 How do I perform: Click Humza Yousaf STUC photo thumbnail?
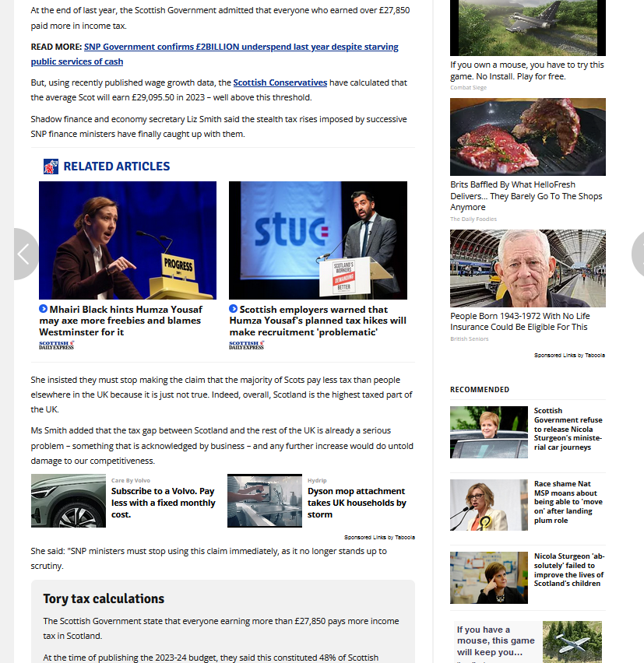pyautogui.click(x=318, y=240)
